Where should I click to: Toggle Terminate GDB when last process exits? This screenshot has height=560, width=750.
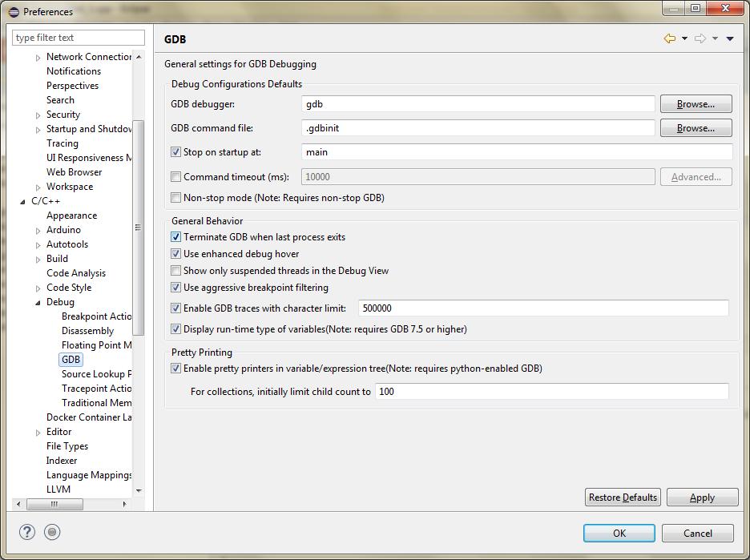pyautogui.click(x=175, y=236)
